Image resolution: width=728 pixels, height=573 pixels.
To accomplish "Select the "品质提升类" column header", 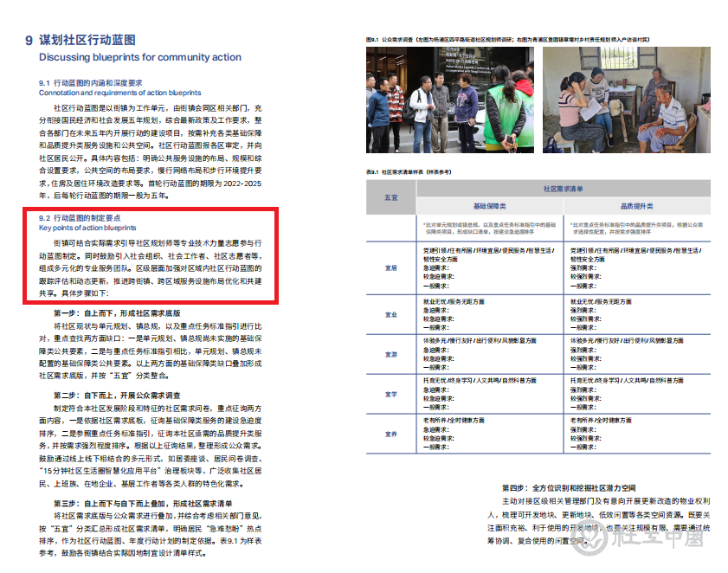I will [x=637, y=206].
